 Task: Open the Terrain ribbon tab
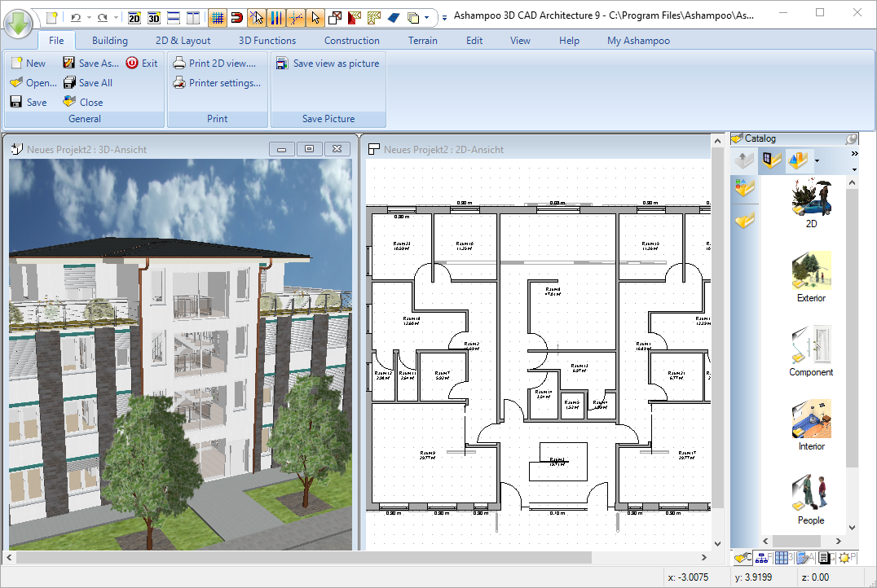422,40
